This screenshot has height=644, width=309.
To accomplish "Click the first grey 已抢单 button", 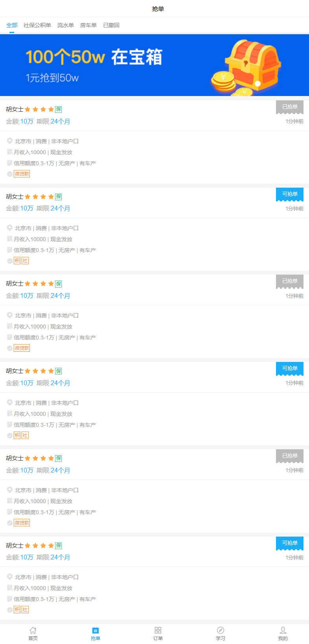I will tap(290, 107).
